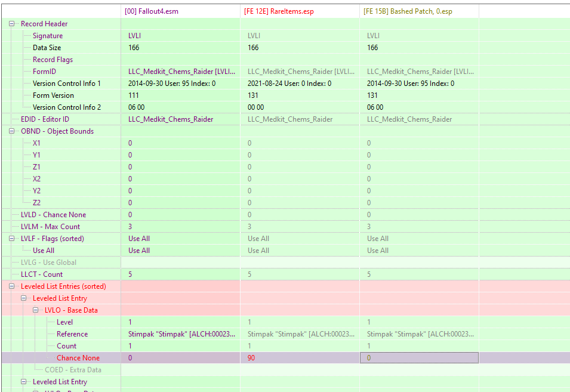Image resolution: width=570 pixels, height=392 pixels.
Task: Select the Data Size row label
Action: pos(47,48)
